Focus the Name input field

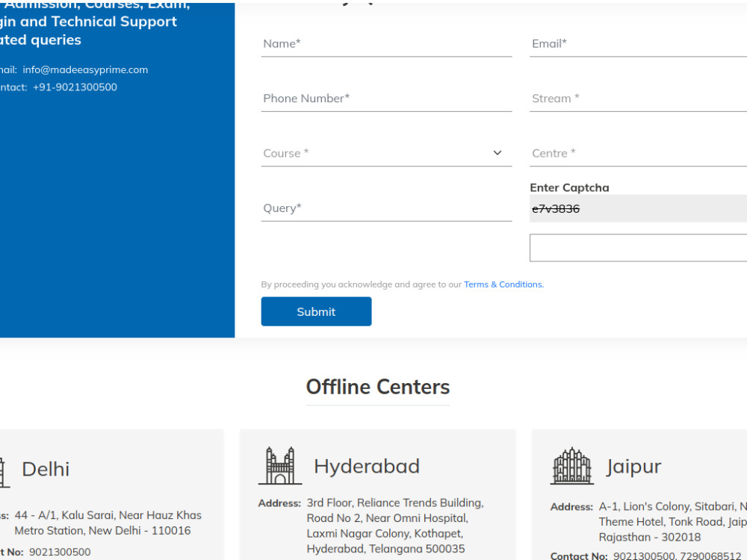[x=386, y=44]
